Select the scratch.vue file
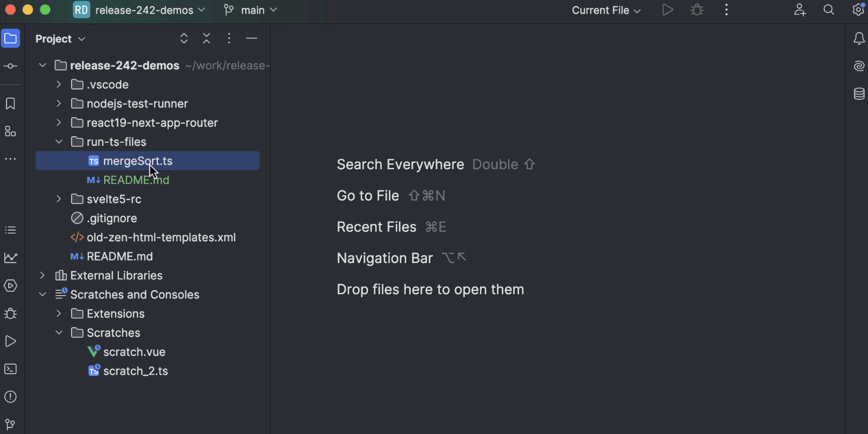Viewport: 868px width, 434px height. [134, 352]
